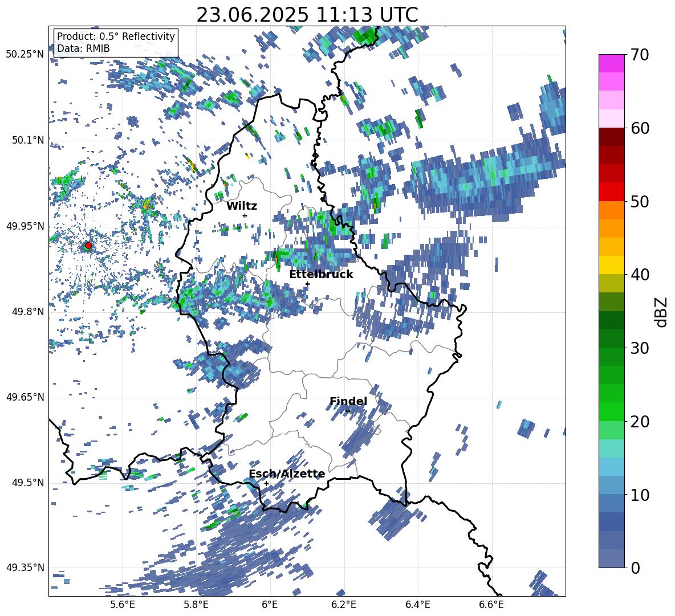The image size is (675, 616).
Task: Click the 6.4°E longitude label
Action: tap(417, 605)
